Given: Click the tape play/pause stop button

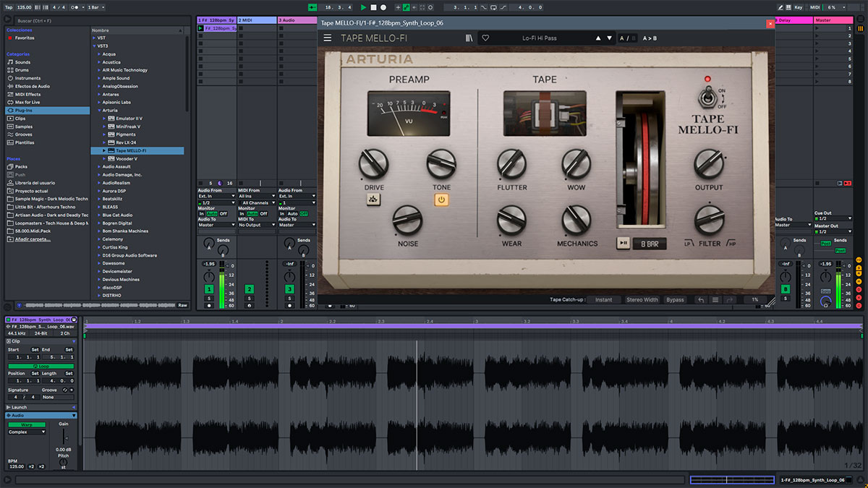Looking at the screenshot, I should point(623,244).
